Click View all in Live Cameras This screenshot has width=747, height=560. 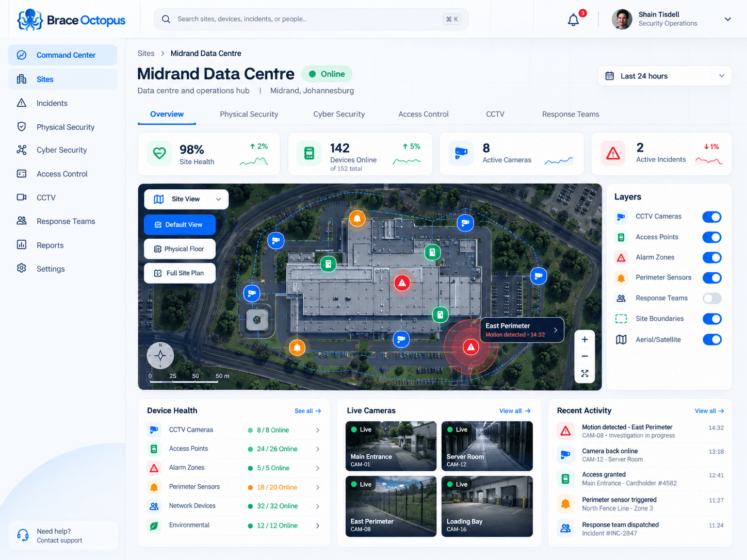(514, 411)
